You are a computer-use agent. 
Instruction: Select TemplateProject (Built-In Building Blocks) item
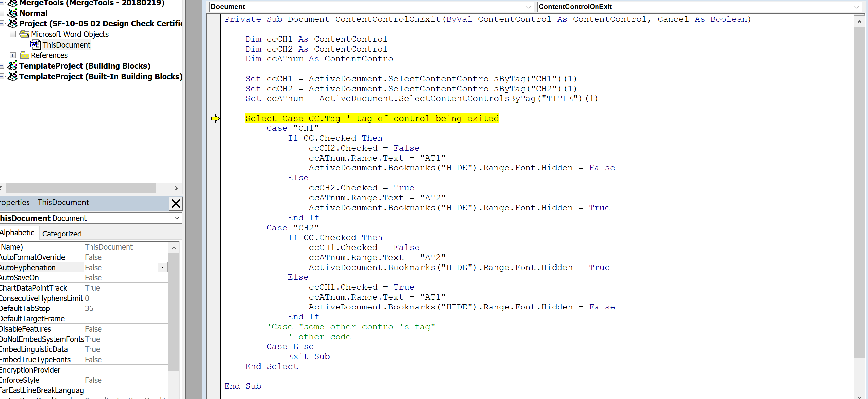(101, 77)
